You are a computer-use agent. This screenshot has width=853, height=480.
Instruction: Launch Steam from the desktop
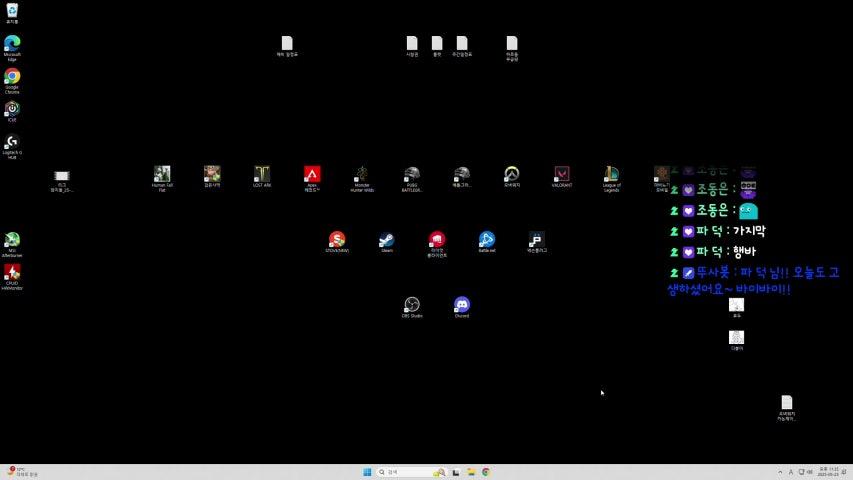[387, 242]
